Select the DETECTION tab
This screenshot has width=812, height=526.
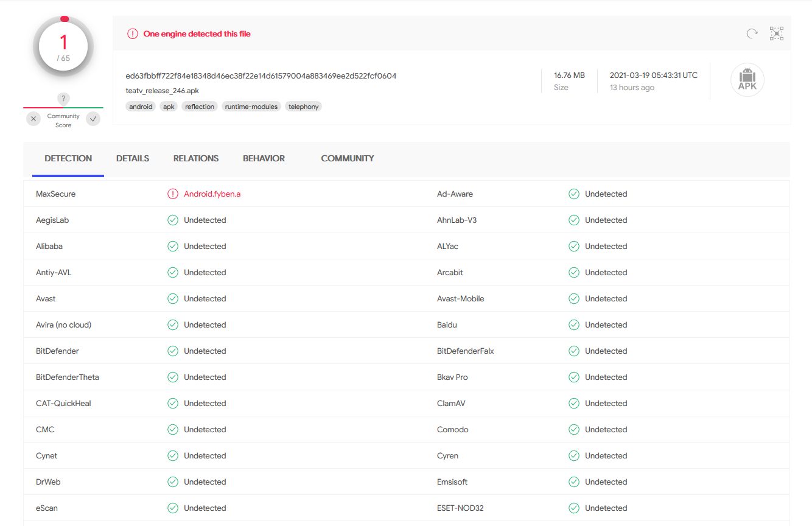pos(68,159)
